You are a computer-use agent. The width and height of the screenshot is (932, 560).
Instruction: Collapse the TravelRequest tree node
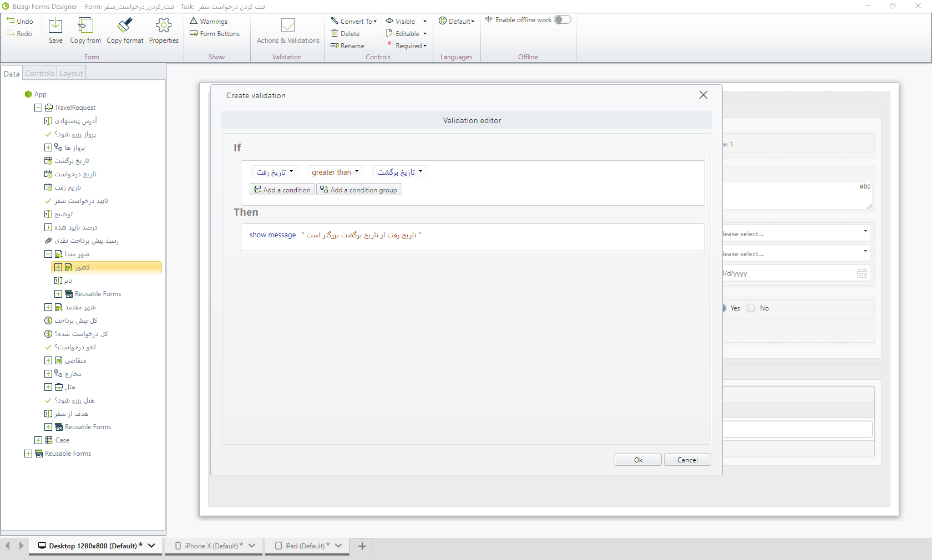click(38, 108)
